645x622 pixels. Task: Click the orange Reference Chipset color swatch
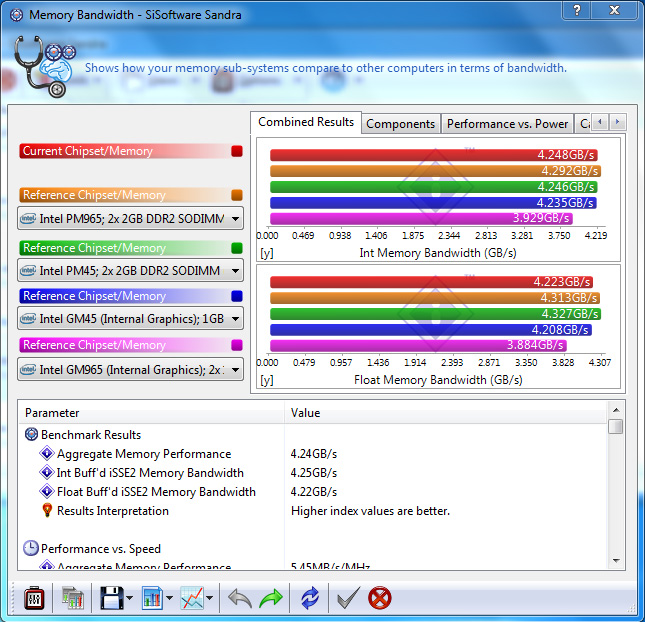tap(237, 195)
